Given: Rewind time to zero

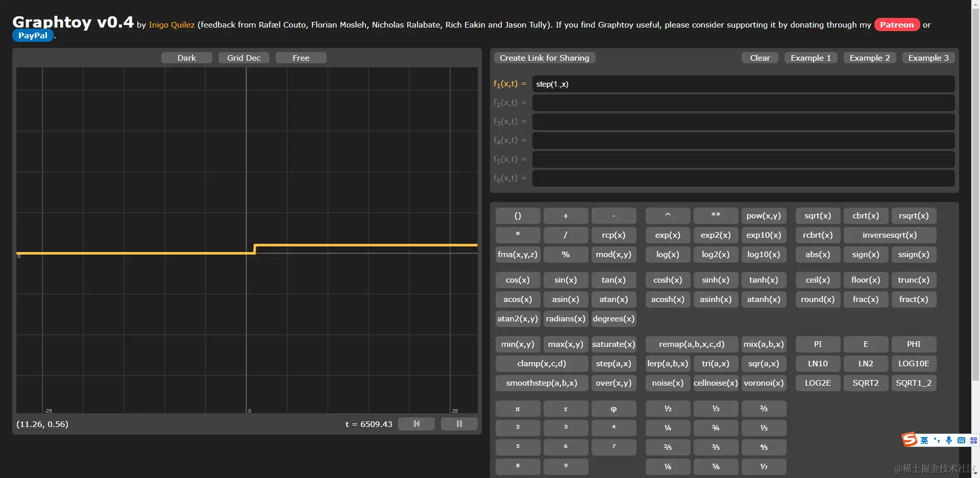Looking at the screenshot, I should (416, 423).
